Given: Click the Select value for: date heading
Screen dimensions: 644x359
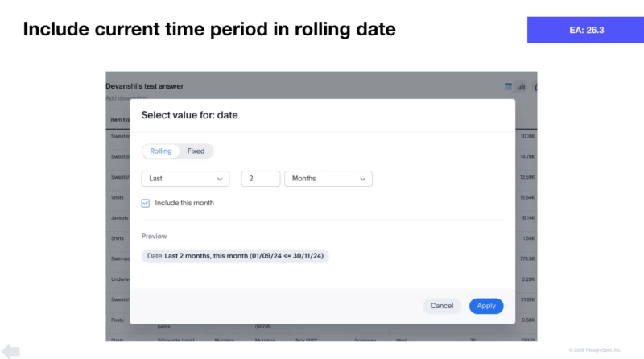Looking at the screenshot, I should [x=189, y=115].
